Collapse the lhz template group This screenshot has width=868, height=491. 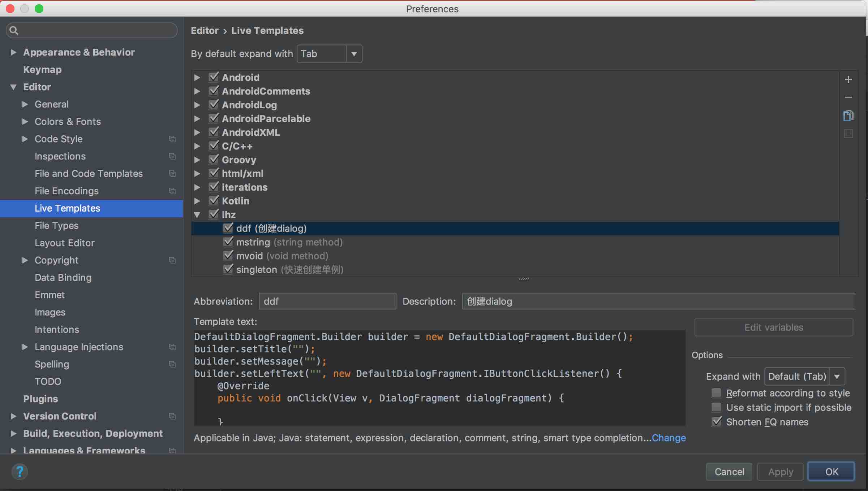point(197,215)
